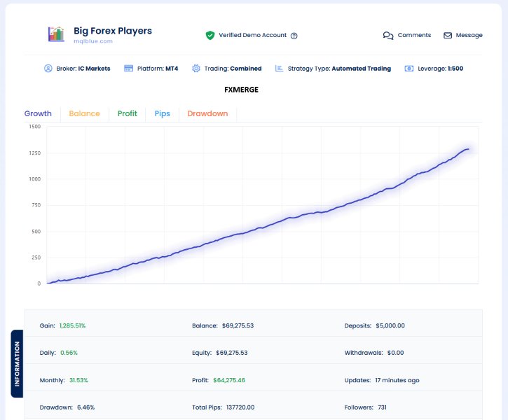Image resolution: width=508 pixels, height=420 pixels.
Task: View the Drawdown tab
Action: click(207, 113)
